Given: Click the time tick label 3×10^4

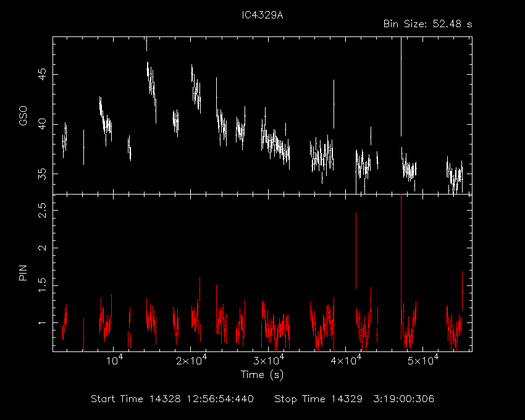Looking at the screenshot, I should point(269,360).
